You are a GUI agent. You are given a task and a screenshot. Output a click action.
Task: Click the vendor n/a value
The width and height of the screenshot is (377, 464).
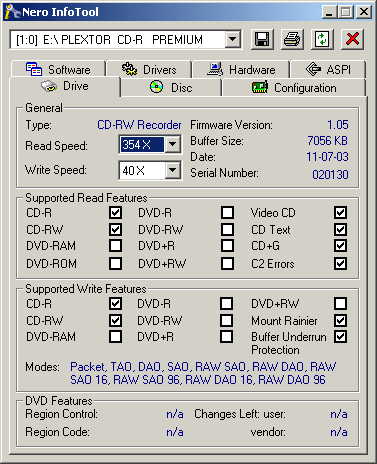click(339, 432)
